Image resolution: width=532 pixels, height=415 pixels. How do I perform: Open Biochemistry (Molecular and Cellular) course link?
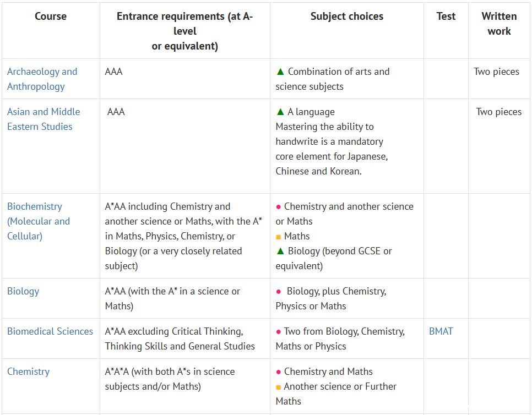point(39,221)
